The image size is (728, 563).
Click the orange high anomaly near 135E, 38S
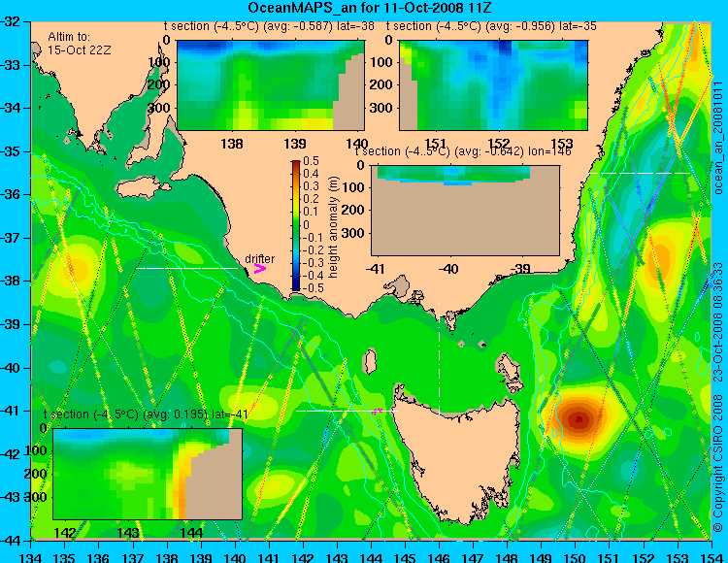(x=77, y=270)
